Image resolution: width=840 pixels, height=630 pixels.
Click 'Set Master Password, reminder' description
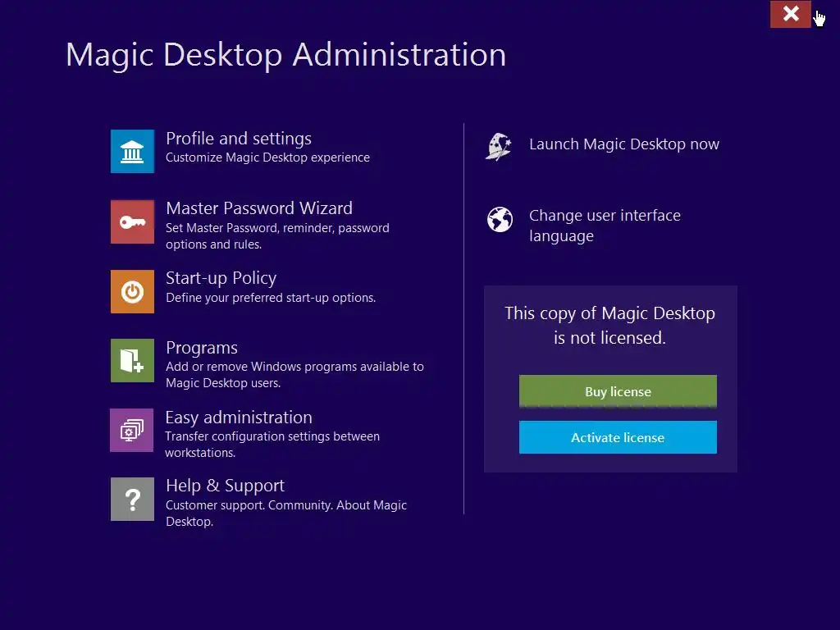coord(277,235)
